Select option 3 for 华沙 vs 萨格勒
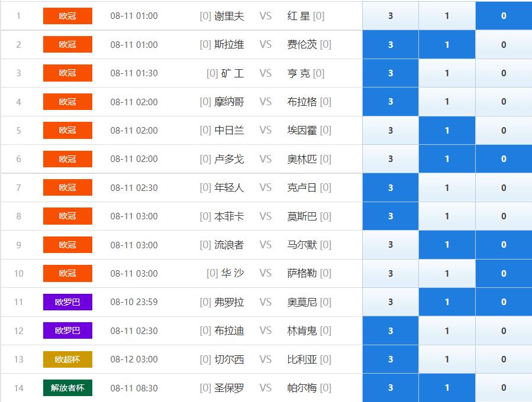 tap(391, 274)
